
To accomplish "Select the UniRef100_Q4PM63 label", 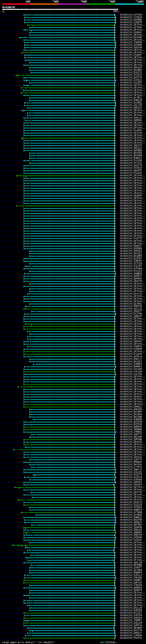I will (131, 120).
